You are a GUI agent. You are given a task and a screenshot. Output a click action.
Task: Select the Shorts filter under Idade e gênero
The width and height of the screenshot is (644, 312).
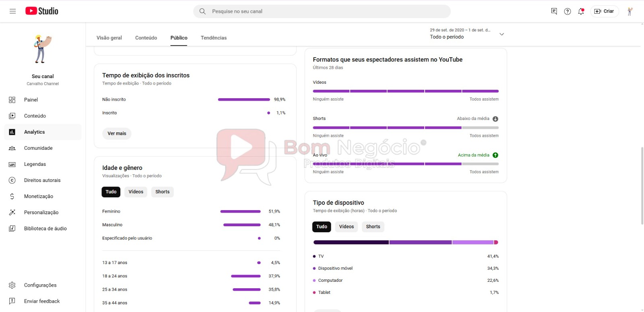163,192
